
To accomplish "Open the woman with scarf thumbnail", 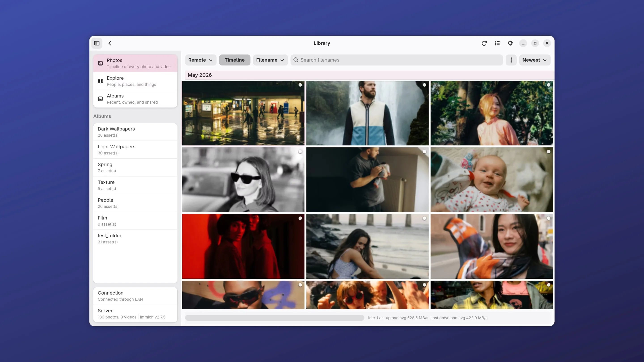I will 492,246.
